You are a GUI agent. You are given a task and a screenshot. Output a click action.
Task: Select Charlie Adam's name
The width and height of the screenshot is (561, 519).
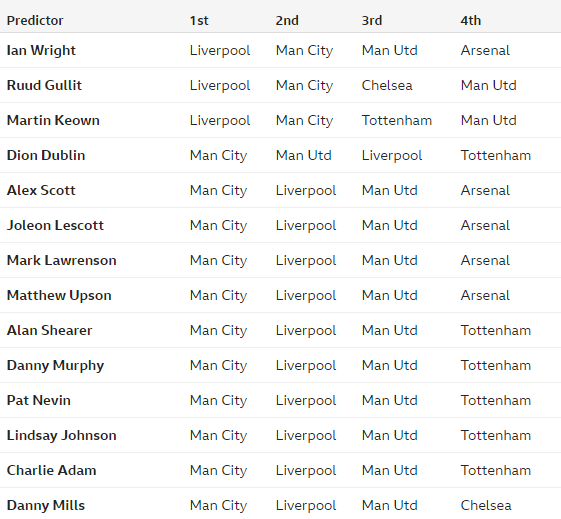pos(52,470)
